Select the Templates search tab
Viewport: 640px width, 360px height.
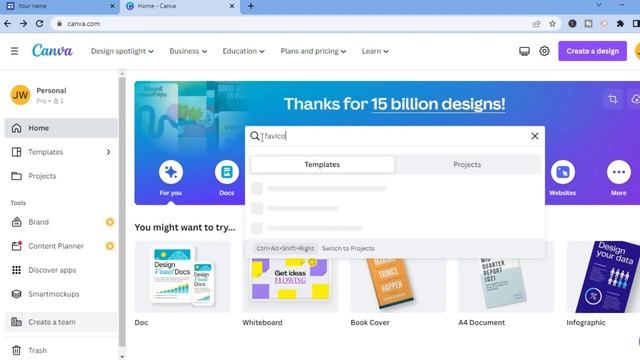(322, 164)
